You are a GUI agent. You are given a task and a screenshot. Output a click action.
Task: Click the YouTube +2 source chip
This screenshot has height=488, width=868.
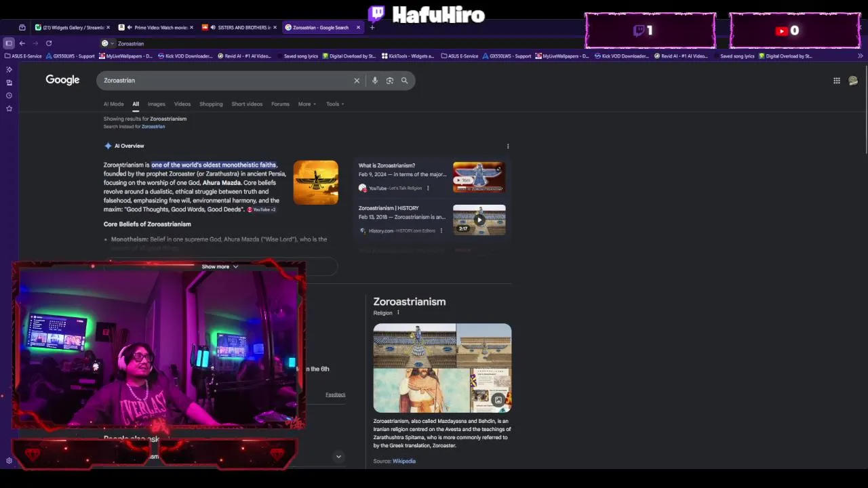click(262, 209)
